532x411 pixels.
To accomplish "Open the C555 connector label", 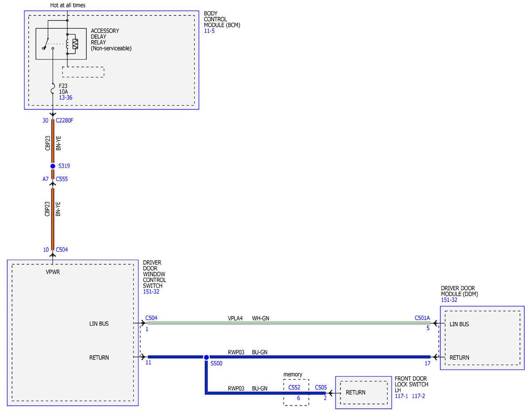I will point(62,179).
